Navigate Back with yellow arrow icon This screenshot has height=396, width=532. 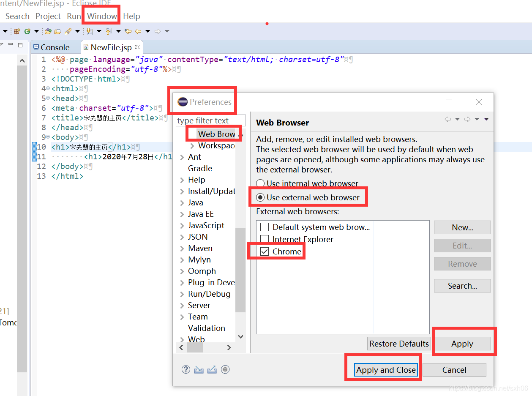138,31
